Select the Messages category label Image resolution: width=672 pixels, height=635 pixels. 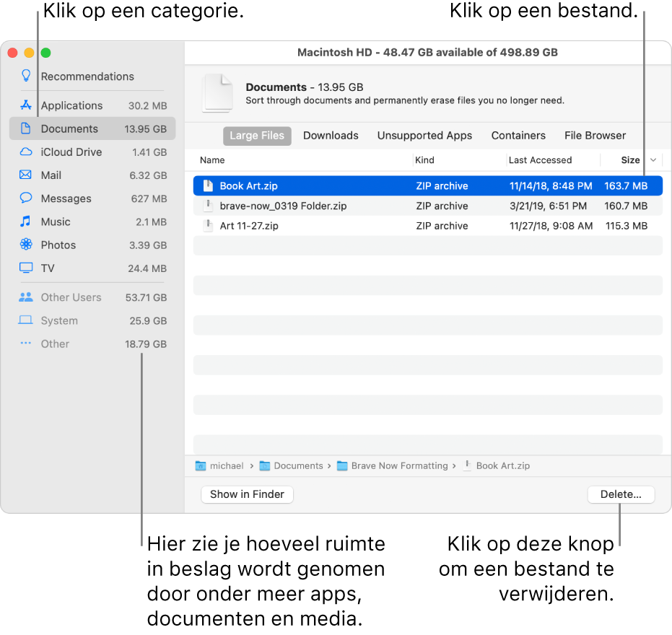coord(66,198)
